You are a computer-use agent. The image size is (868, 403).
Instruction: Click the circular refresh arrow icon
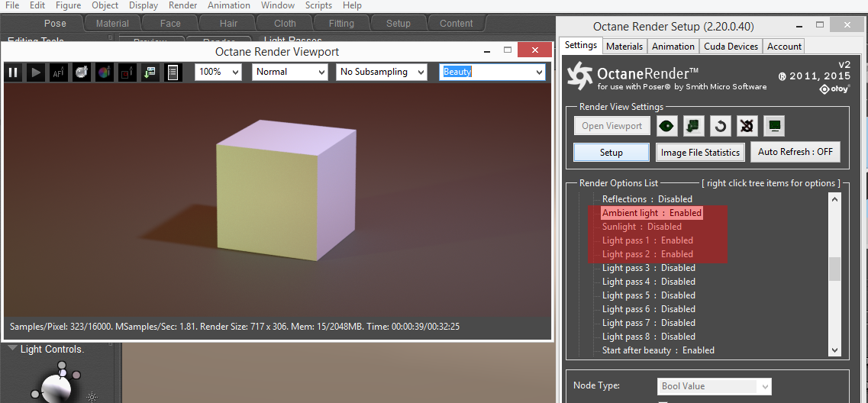[720, 126]
